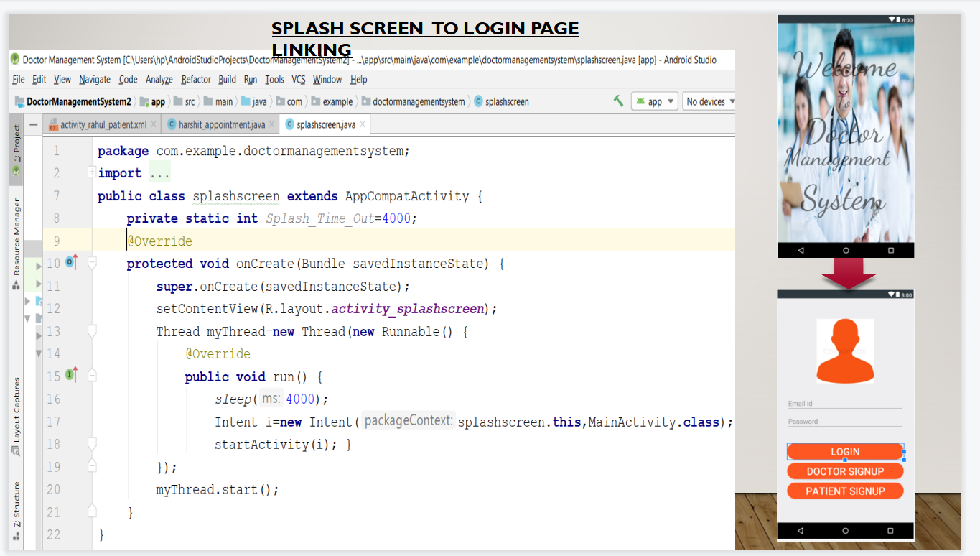Viewport: 980px width, 556px height.
Task: Open the No devices dropdown
Action: (x=709, y=101)
